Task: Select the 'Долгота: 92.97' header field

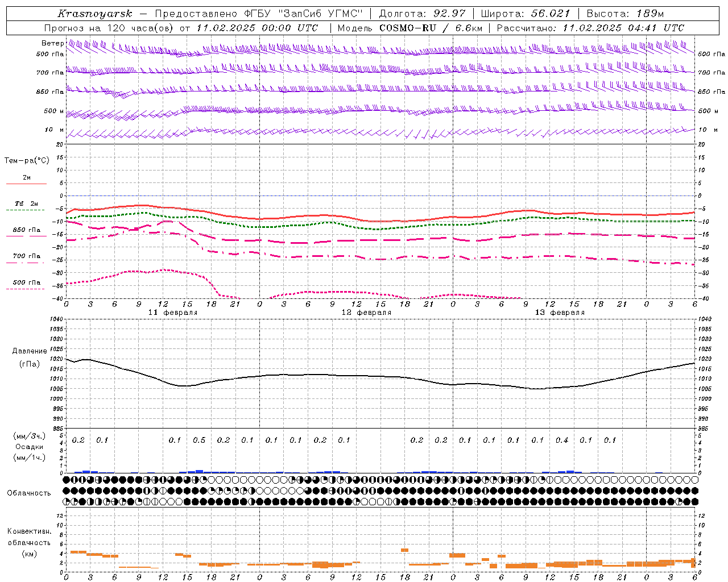Action: [421, 14]
